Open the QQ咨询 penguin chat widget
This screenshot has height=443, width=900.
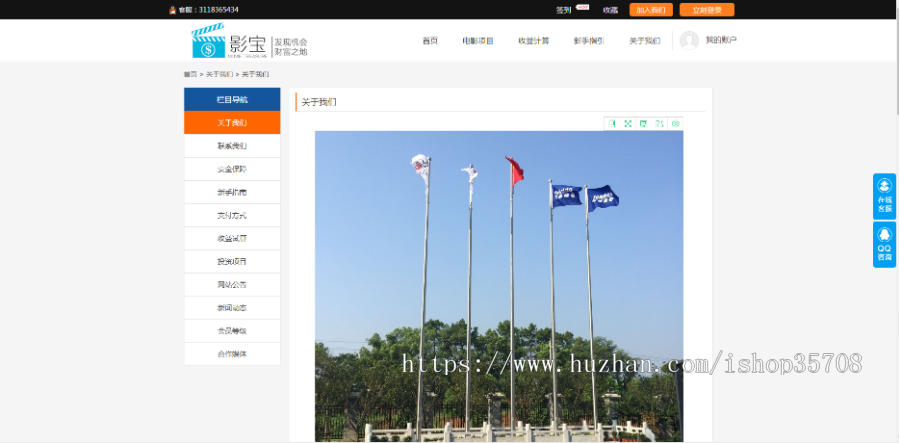(x=884, y=244)
